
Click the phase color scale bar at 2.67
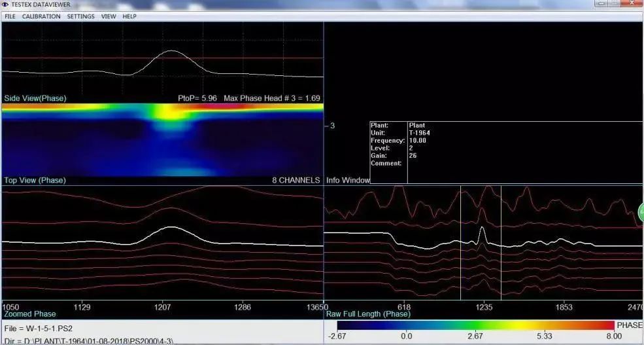pyautogui.click(x=475, y=325)
